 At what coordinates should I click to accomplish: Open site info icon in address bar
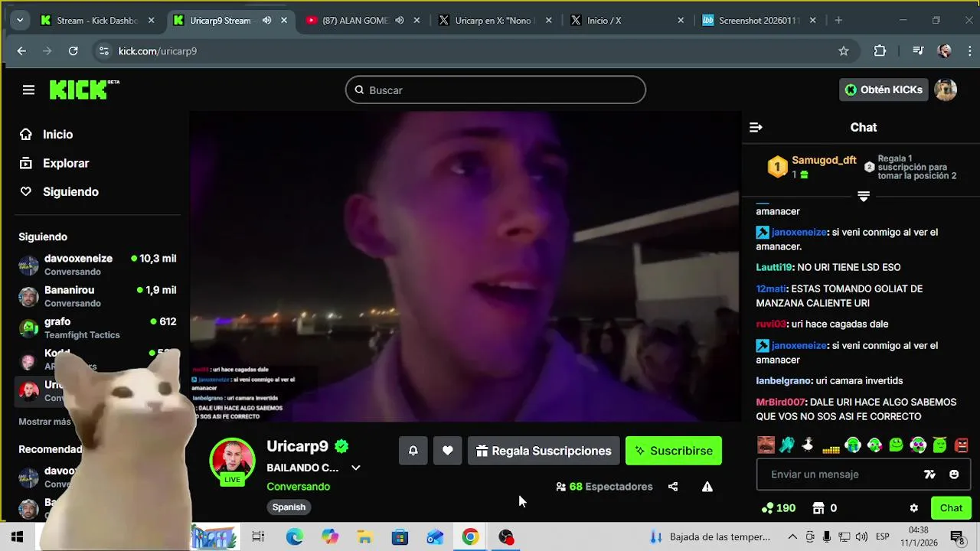pos(103,51)
